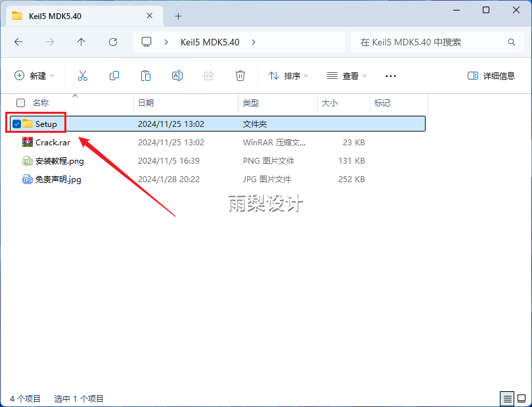
Task: Click the PNG 图片文件 type cell
Action: coord(269,160)
